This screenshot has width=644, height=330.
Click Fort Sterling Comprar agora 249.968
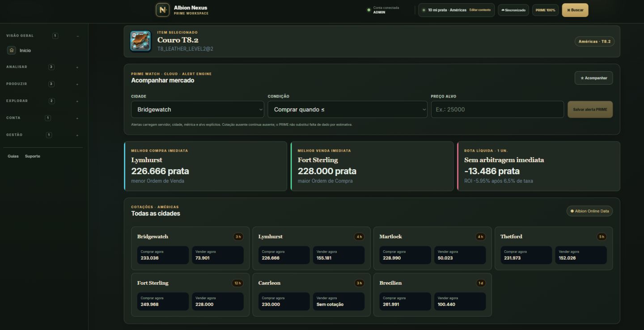click(x=163, y=301)
